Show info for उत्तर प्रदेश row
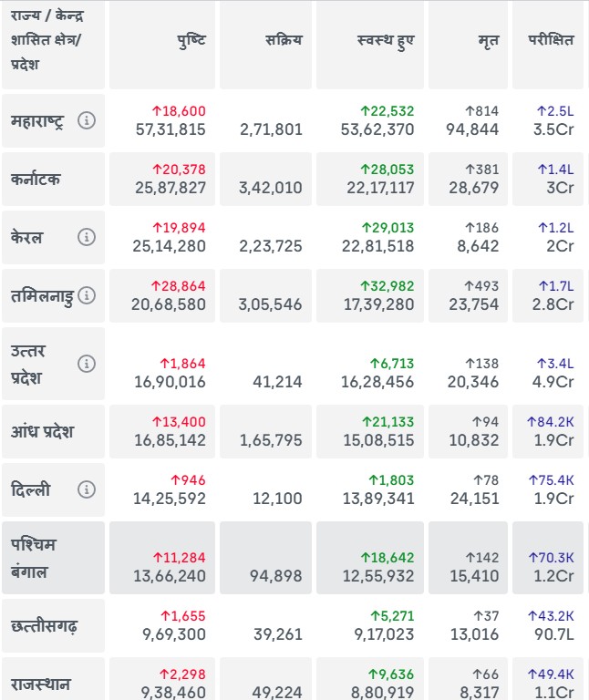The height and width of the screenshot is (700, 589). (x=87, y=364)
